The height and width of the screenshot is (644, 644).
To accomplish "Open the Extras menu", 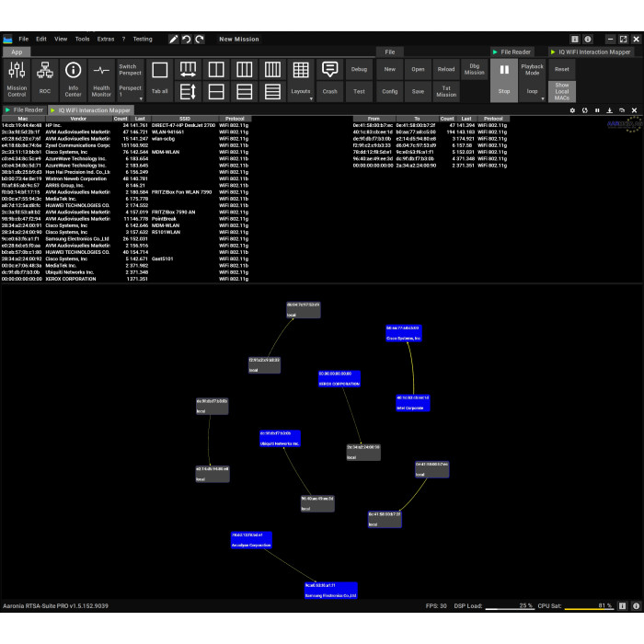I will tap(106, 40).
